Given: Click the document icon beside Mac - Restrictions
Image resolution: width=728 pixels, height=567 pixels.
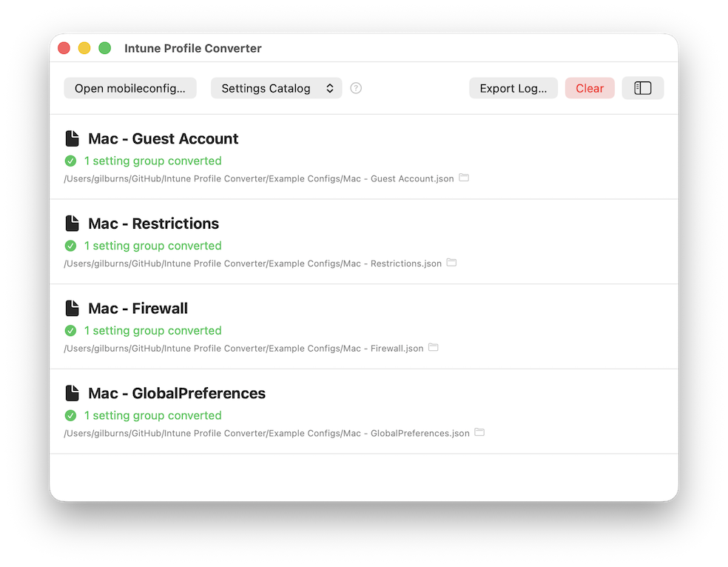Looking at the screenshot, I should [72, 223].
